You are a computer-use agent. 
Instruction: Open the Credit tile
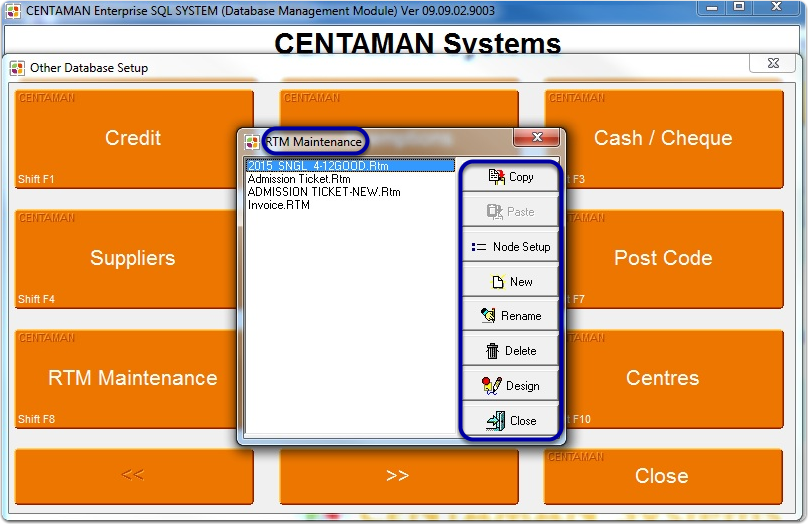click(134, 139)
